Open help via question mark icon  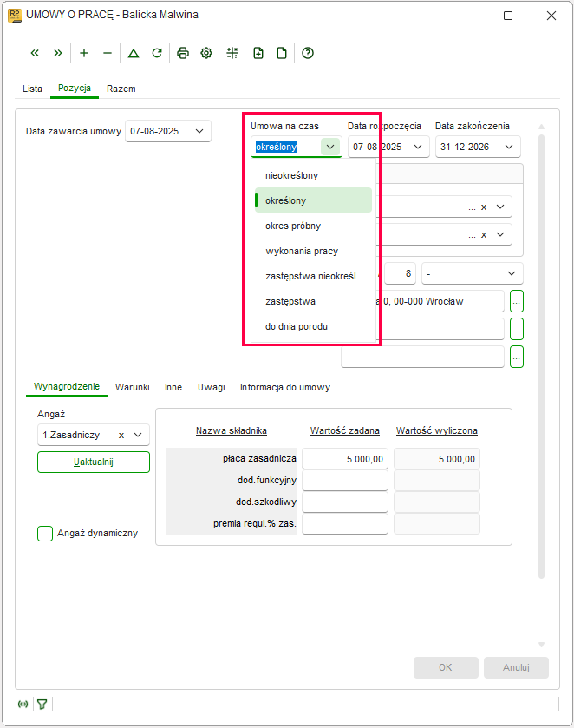pyautogui.click(x=308, y=53)
